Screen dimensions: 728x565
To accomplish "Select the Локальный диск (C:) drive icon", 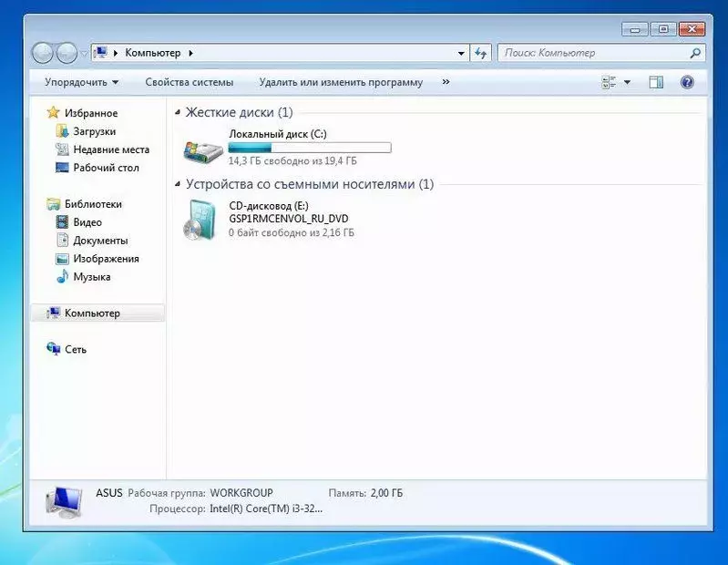I will pos(202,151).
